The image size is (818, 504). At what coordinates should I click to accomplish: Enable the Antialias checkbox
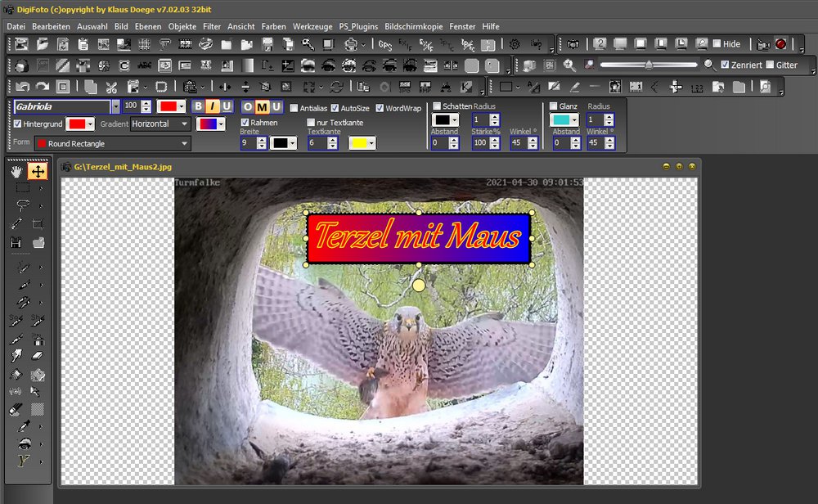coord(295,108)
